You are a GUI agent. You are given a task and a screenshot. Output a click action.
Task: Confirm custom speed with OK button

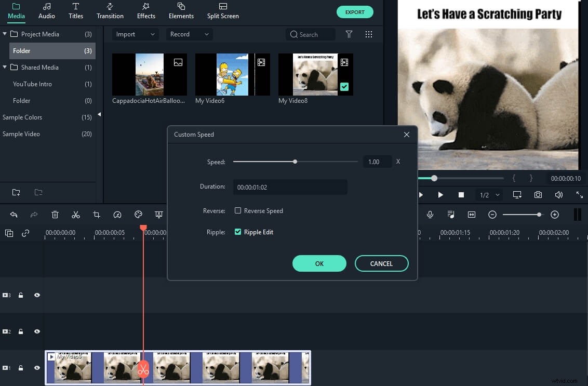(x=319, y=263)
